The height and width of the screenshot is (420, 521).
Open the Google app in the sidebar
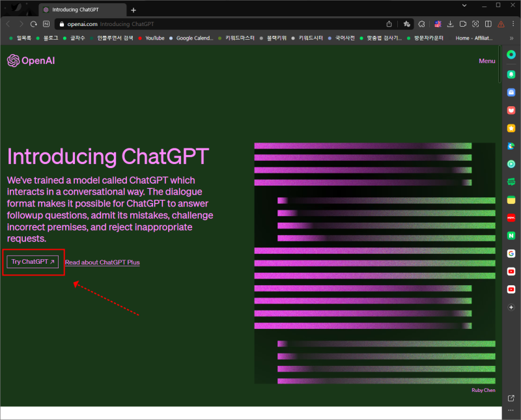pyautogui.click(x=511, y=253)
